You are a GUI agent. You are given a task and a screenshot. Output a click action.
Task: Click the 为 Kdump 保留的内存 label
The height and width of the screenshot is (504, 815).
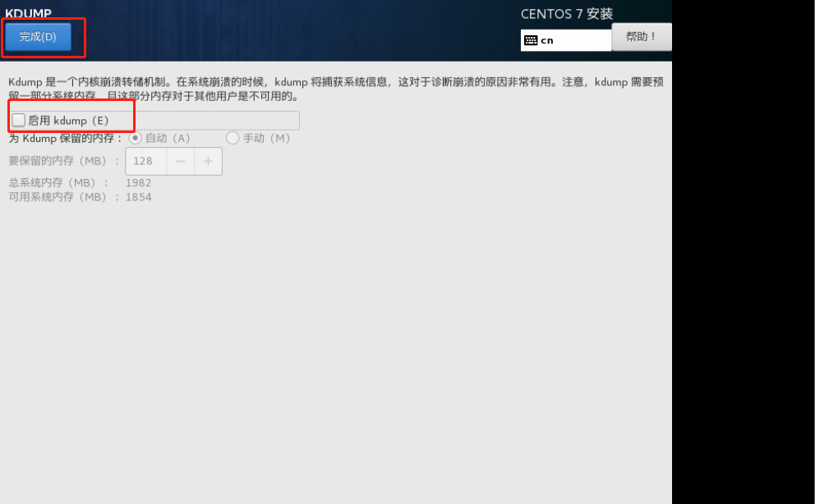click(x=66, y=138)
